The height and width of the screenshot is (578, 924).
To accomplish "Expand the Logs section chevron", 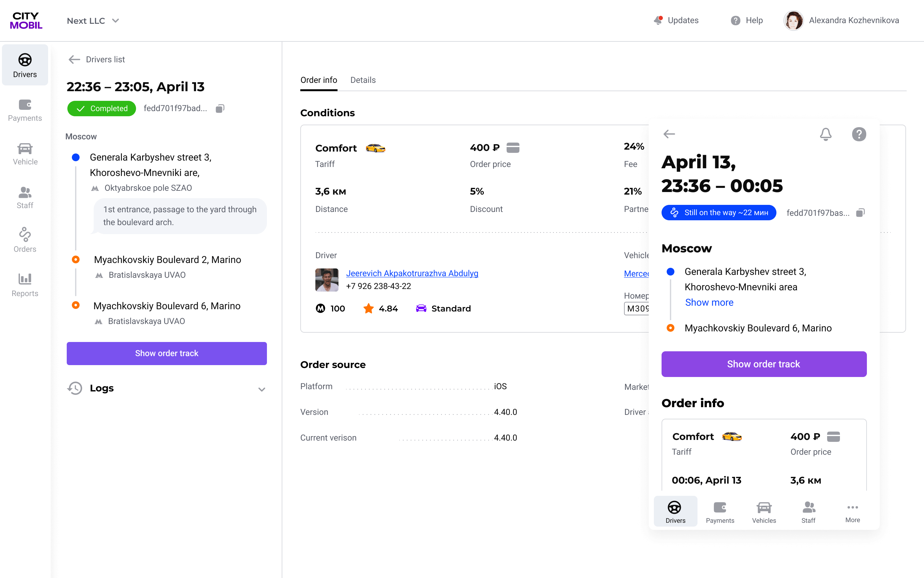I will click(261, 389).
